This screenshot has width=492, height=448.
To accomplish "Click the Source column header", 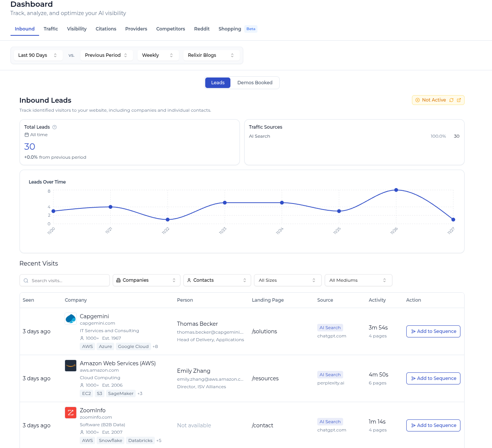I will coord(325,300).
